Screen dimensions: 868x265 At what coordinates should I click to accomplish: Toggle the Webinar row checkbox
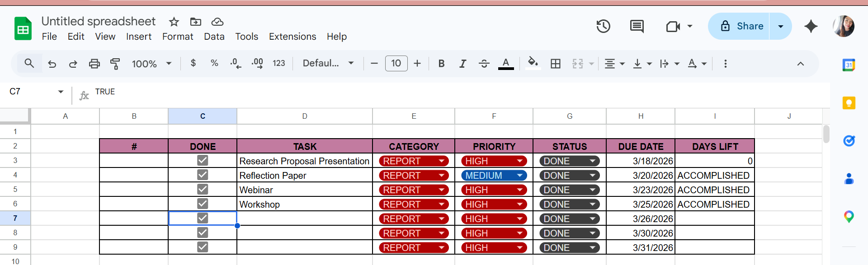point(203,189)
